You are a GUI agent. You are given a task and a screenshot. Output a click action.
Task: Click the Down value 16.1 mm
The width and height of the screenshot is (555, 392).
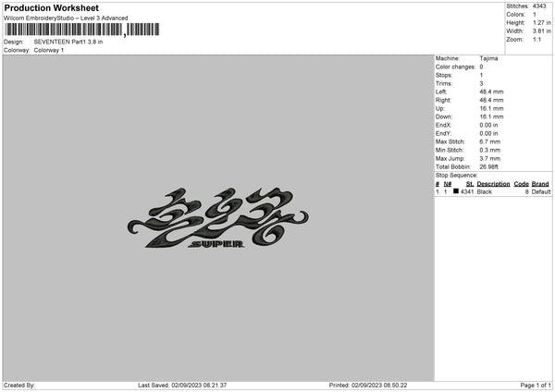point(491,116)
